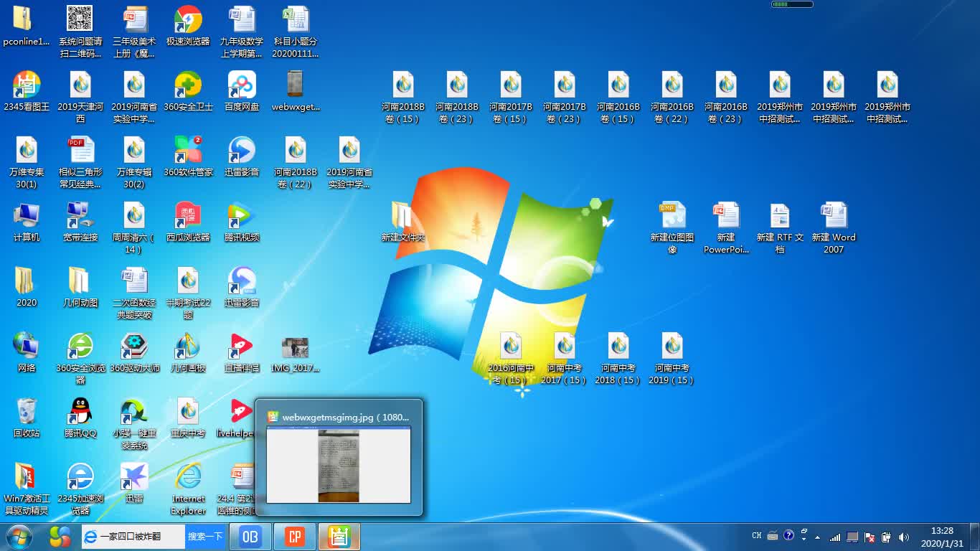Click the language bar help icon
This screenshot has height=551, width=980.
788,535
